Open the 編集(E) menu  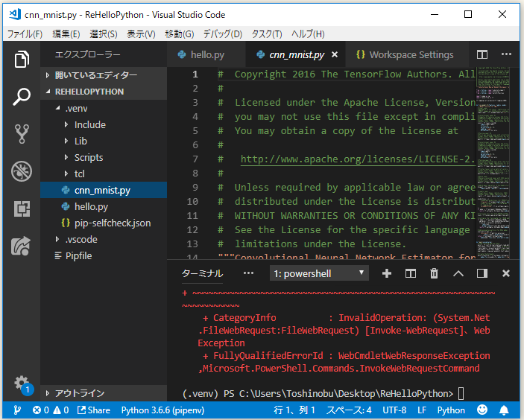[66, 34]
